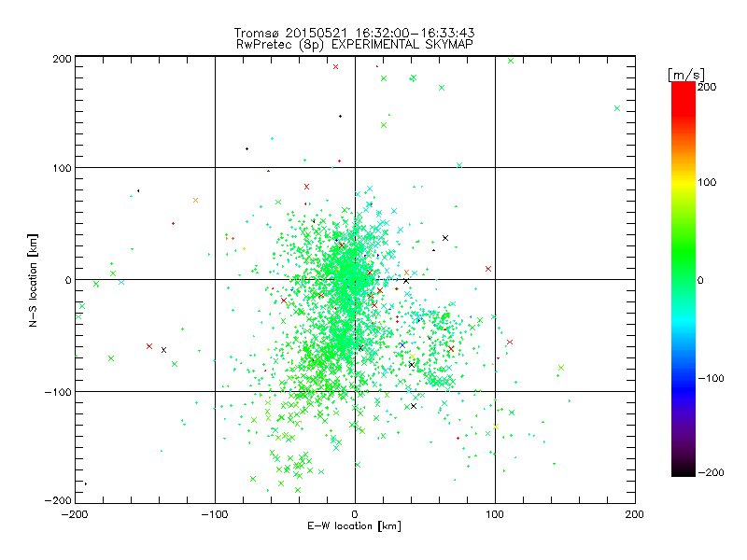Screen dimensions: 747x560
Task: Click the y-axis tick label '200'
Action: (62, 59)
